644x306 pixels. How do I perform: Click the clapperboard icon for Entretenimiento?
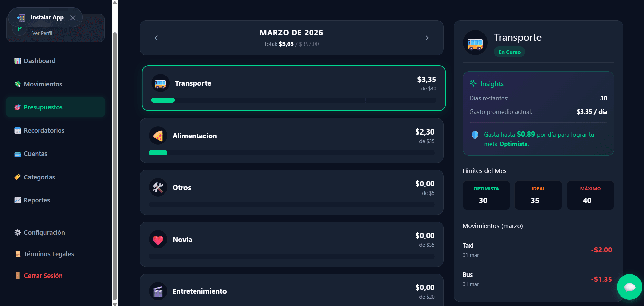click(x=158, y=291)
